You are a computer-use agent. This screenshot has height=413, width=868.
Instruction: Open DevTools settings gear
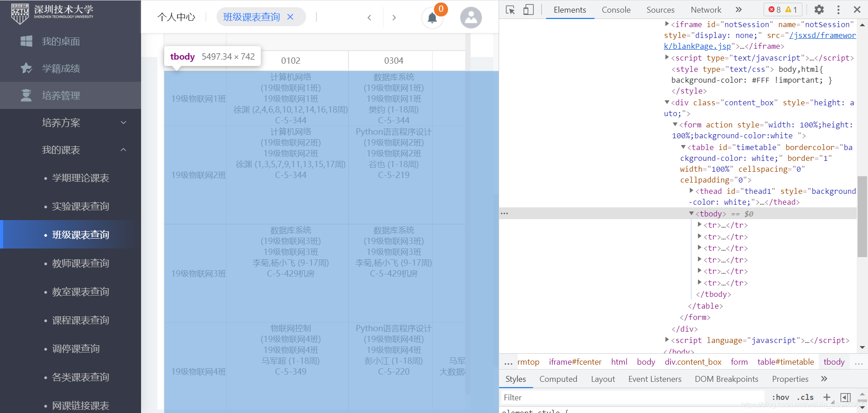pyautogui.click(x=819, y=9)
